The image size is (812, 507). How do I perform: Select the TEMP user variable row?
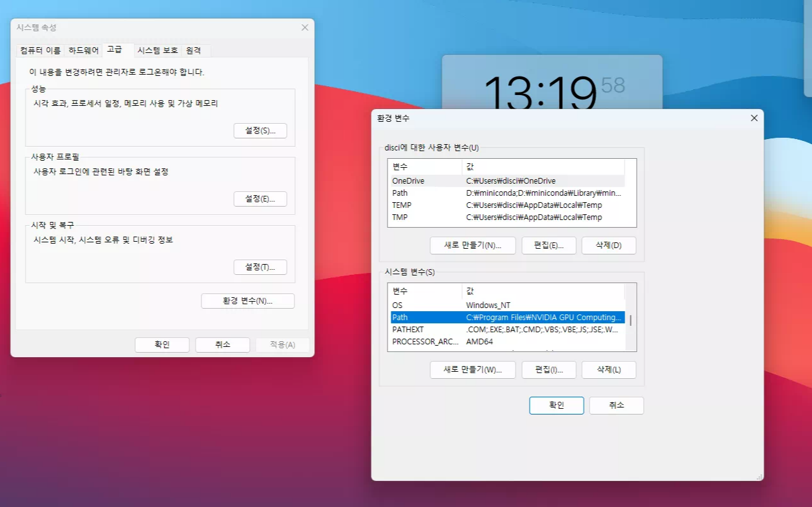(446, 205)
